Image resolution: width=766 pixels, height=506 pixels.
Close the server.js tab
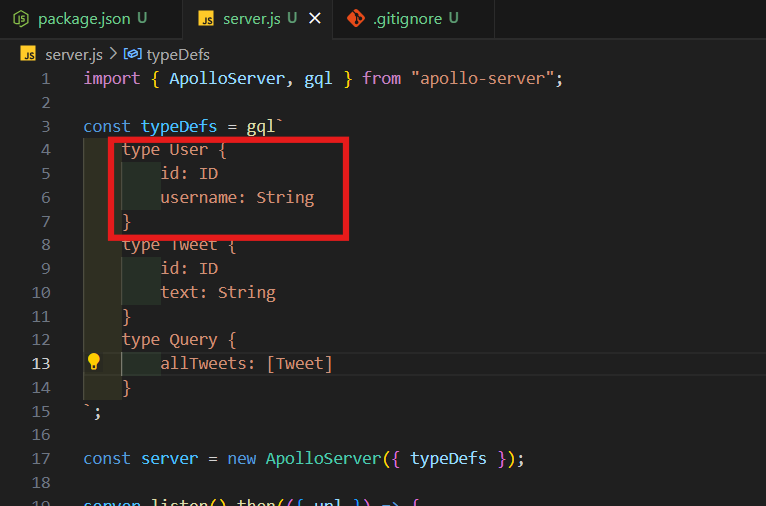315,19
